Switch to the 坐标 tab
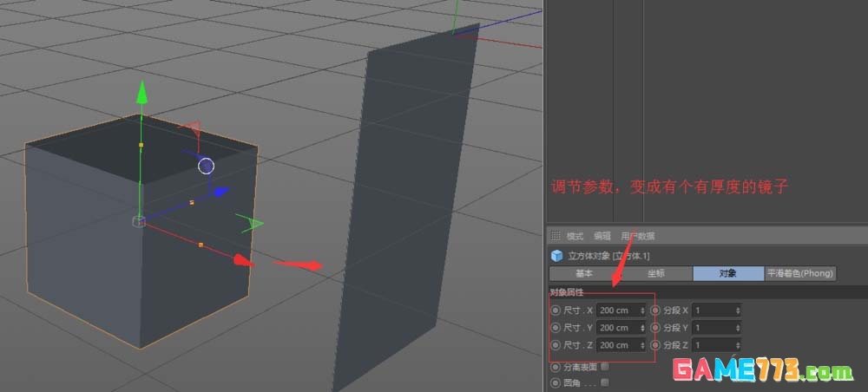868x392 pixels. (656, 273)
